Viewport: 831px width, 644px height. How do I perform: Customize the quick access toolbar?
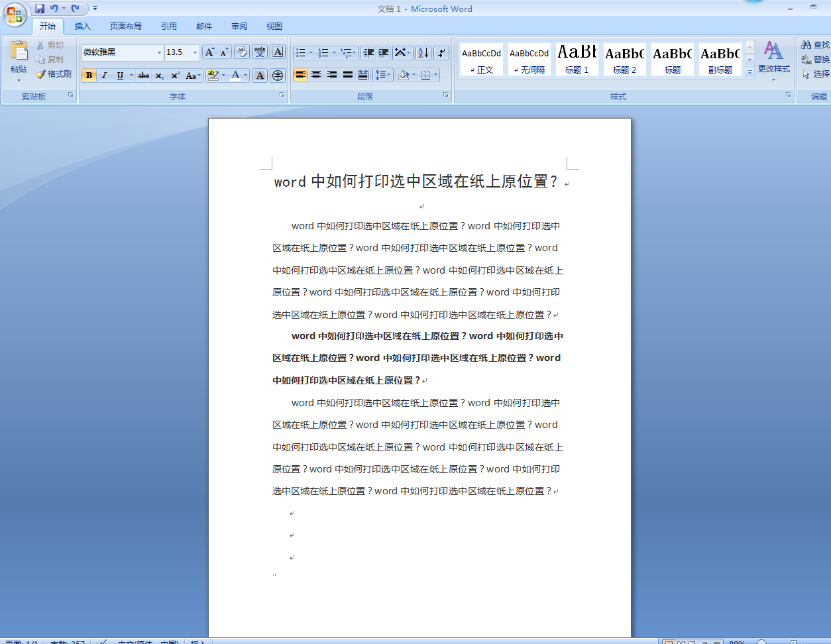click(95, 9)
